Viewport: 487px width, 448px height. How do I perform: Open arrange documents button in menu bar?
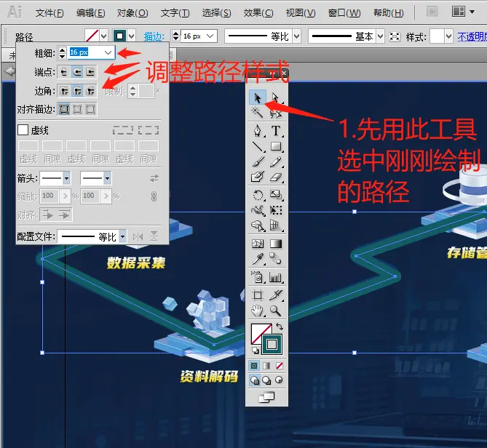point(463,12)
